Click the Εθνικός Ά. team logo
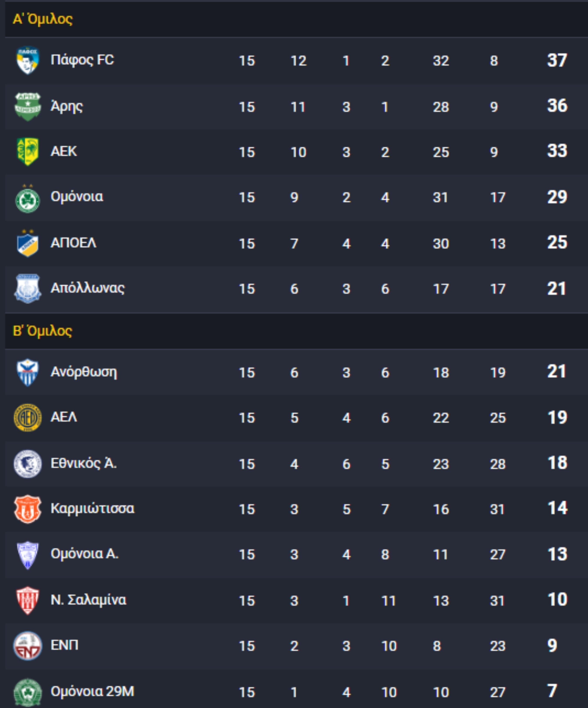This screenshot has height=708, width=588. tap(28, 464)
